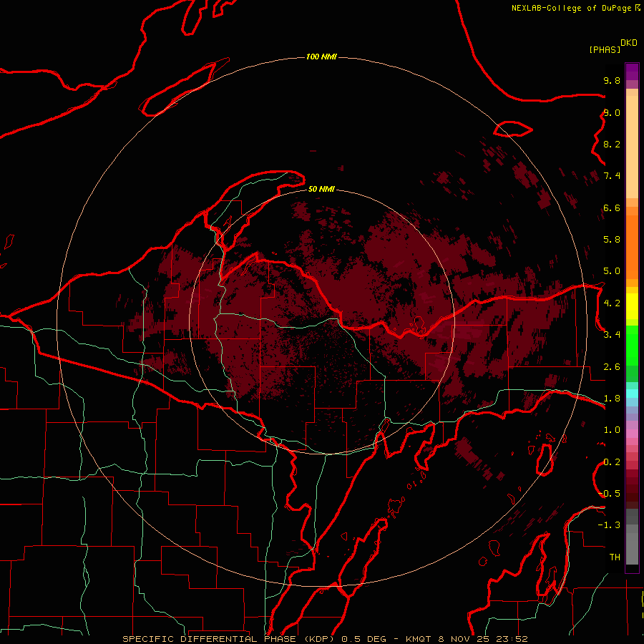
Task: Click the 2.6 value on the color scale
Action: (x=612, y=367)
